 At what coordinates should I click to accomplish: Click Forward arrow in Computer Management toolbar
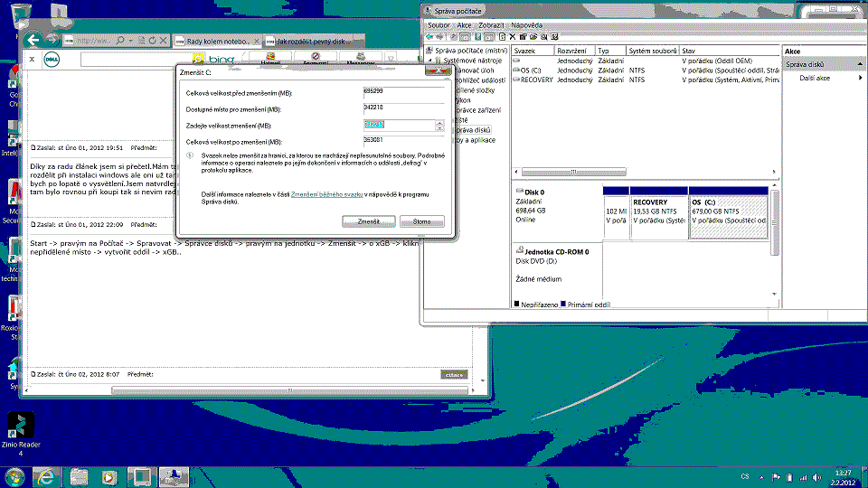click(440, 37)
